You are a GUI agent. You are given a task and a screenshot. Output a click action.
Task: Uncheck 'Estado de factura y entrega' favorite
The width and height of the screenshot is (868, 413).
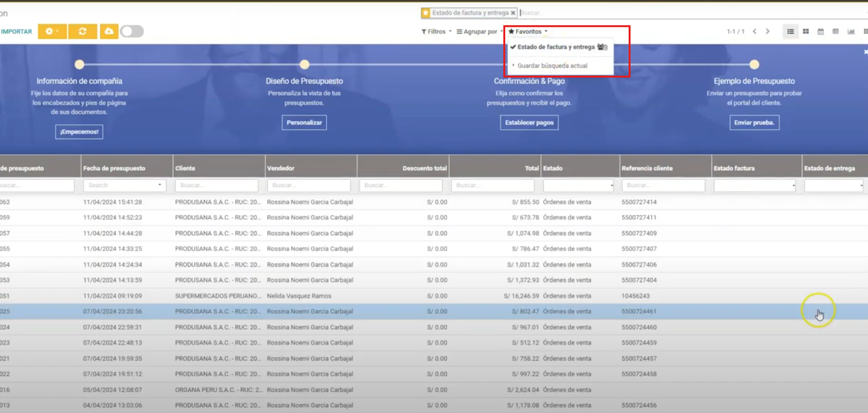point(555,47)
